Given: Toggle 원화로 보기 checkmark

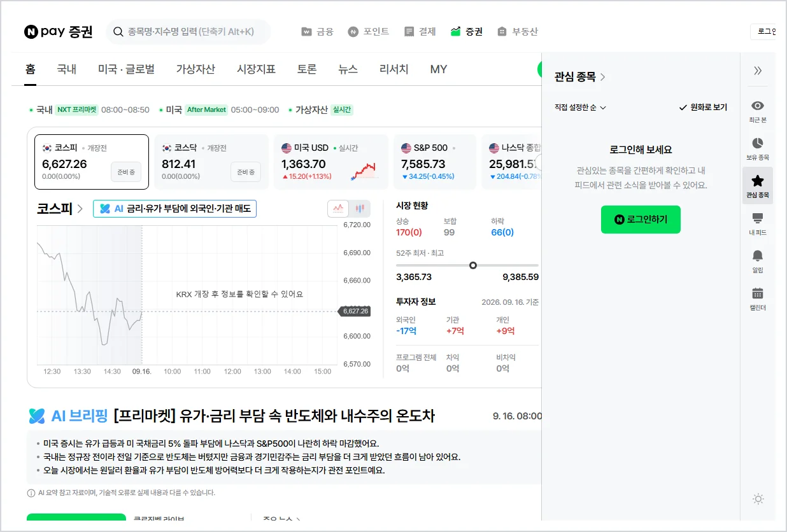Looking at the screenshot, I should (x=703, y=108).
